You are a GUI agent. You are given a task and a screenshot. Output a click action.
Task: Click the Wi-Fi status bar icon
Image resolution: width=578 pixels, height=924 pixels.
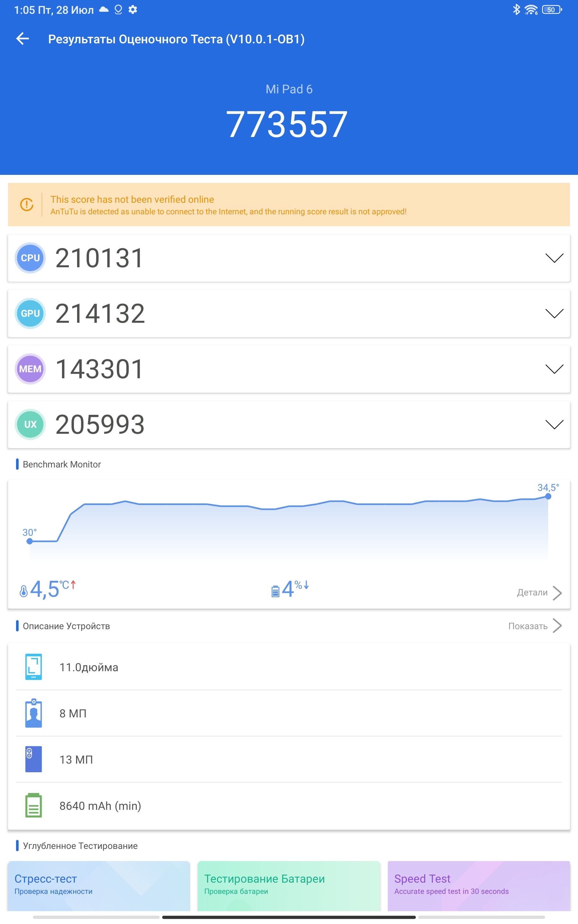(x=531, y=10)
